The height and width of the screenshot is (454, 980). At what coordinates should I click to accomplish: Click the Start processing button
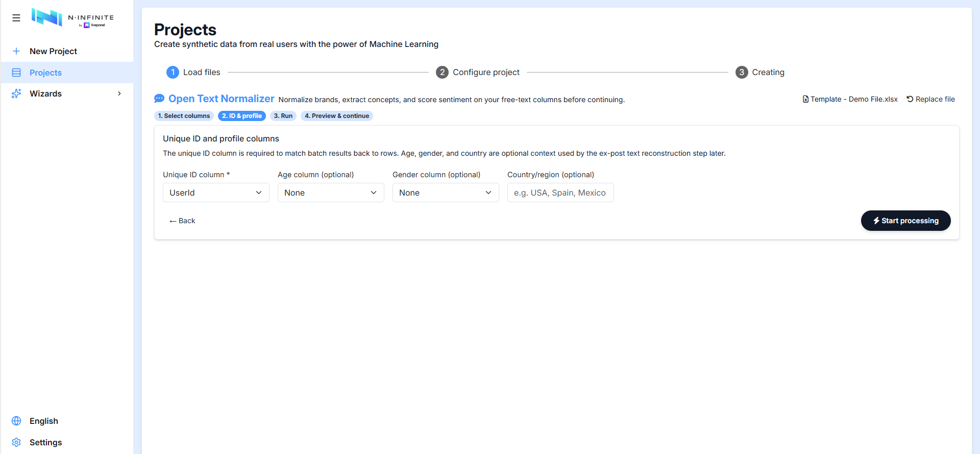[905, 221]
